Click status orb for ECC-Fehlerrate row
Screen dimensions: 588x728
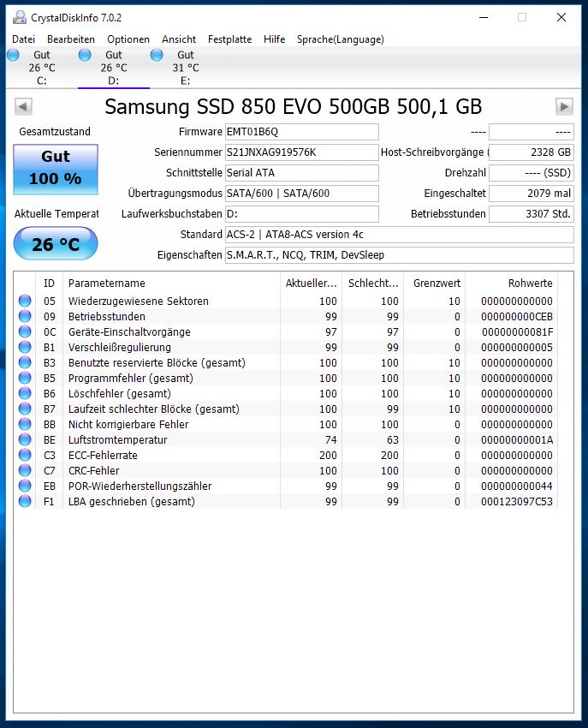click(25, 455)
